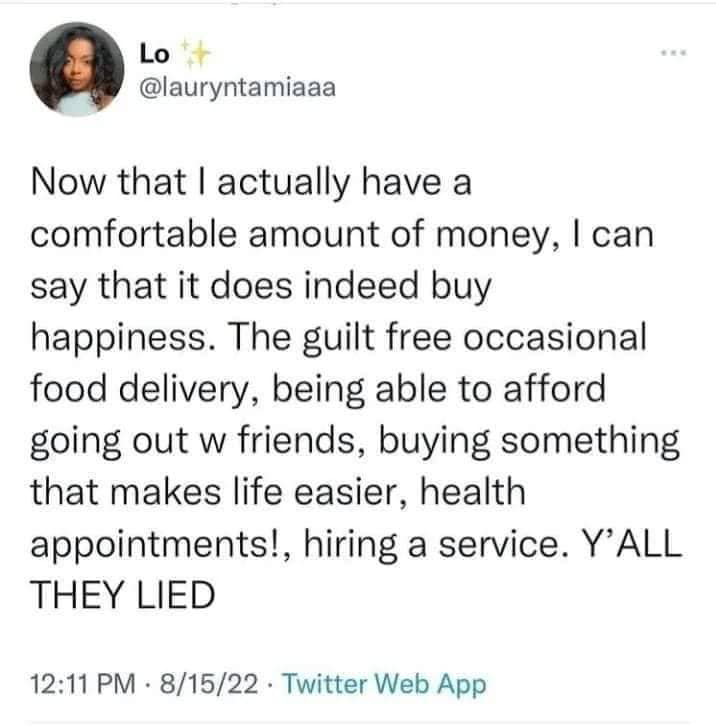
Task: Click the 12:11 PM timestamp
Action: pos(86,684)
